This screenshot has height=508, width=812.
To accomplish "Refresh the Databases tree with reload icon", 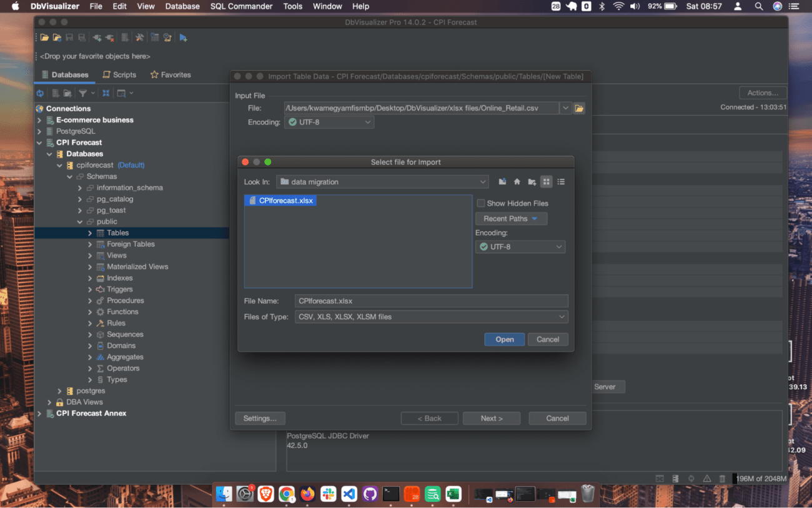I will (41, 93).
